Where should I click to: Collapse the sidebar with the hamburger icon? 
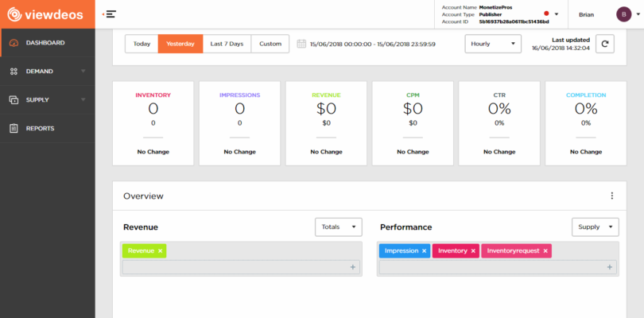click(x=110, y=14)
